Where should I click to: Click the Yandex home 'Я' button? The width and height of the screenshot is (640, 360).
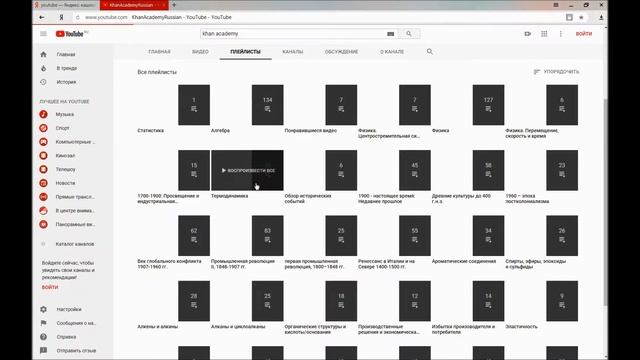pyautogui.click(x=61, y=17)
